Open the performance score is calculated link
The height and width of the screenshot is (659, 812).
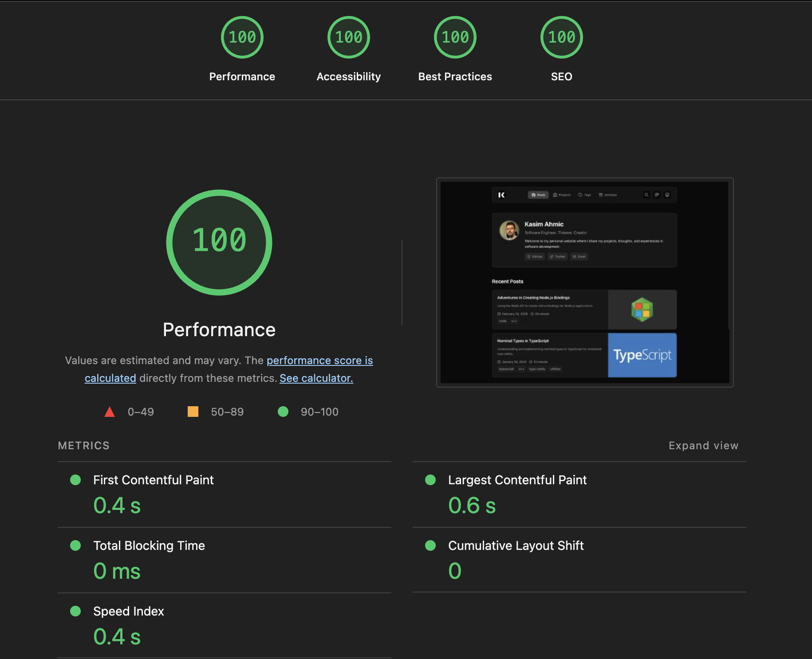319,360
